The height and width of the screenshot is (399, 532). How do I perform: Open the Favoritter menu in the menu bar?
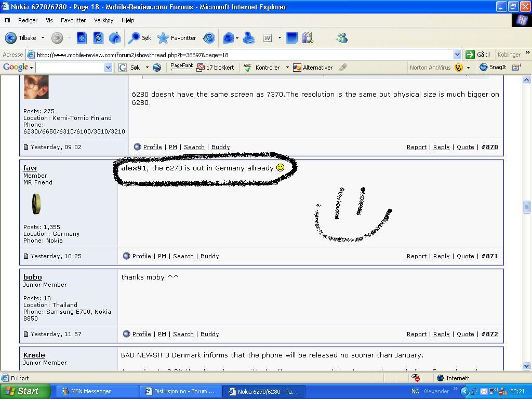[73, 20]
